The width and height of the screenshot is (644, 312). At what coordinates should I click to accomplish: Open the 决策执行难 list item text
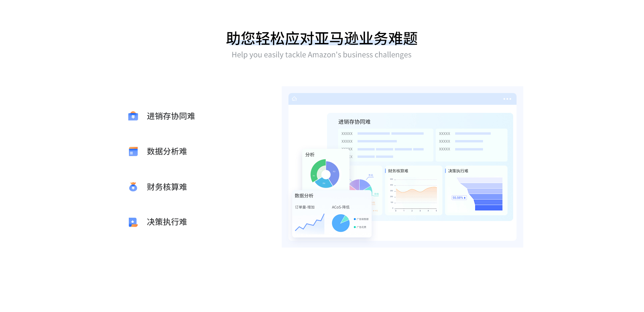(167, 222)
